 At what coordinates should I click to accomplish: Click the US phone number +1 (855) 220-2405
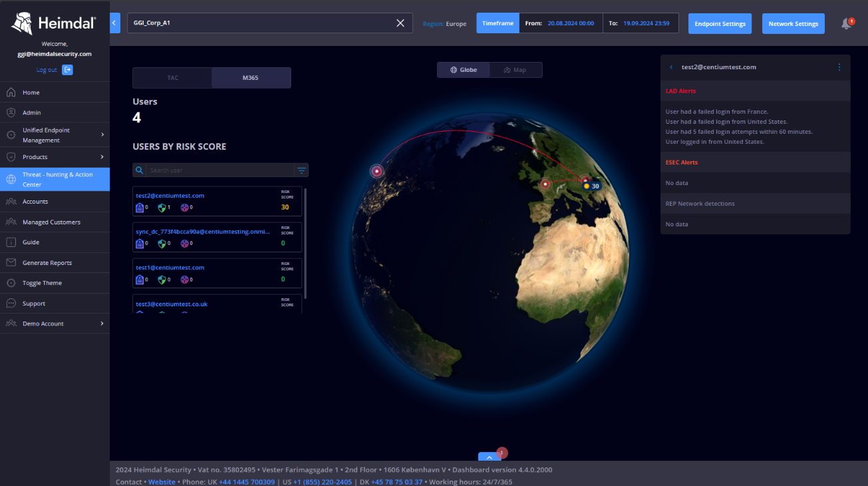coord(323,482)
